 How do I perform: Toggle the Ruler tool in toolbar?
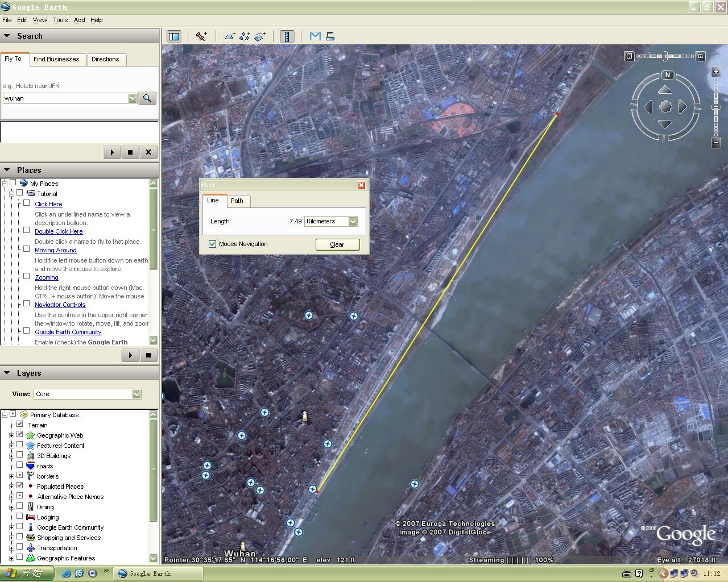pyautogui.click(x=287, y=36)
